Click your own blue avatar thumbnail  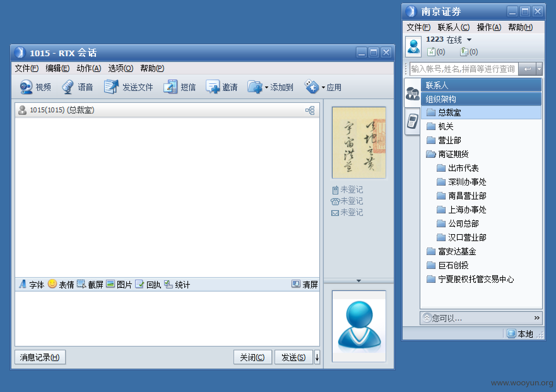(359, 326)
